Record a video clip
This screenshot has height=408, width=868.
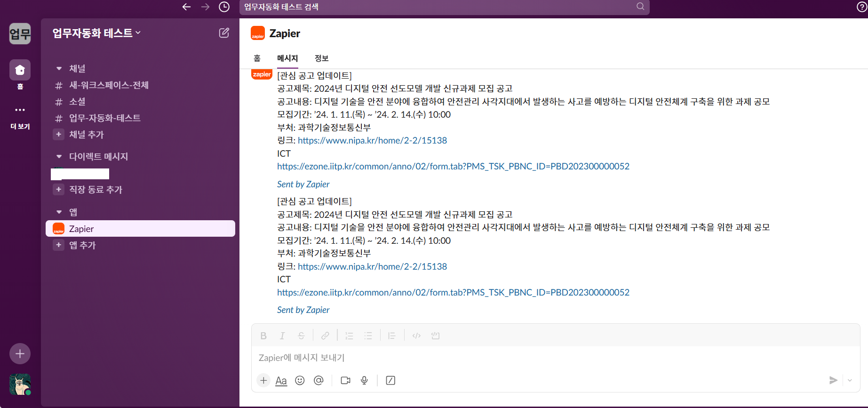tap(345, 380)
